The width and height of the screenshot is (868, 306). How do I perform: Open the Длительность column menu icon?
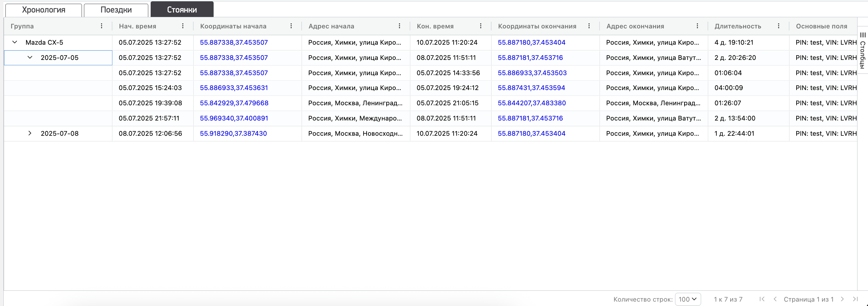click(779, 26)
